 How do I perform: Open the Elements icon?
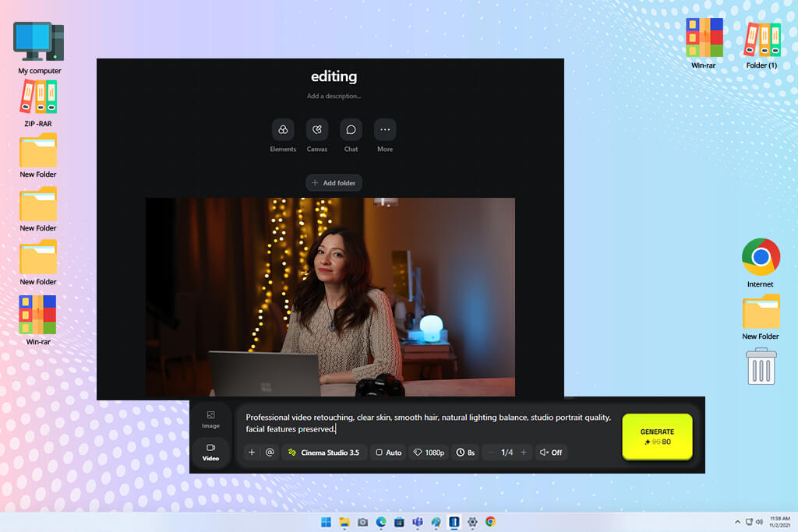pyautogui.click(x=283, y=130)
